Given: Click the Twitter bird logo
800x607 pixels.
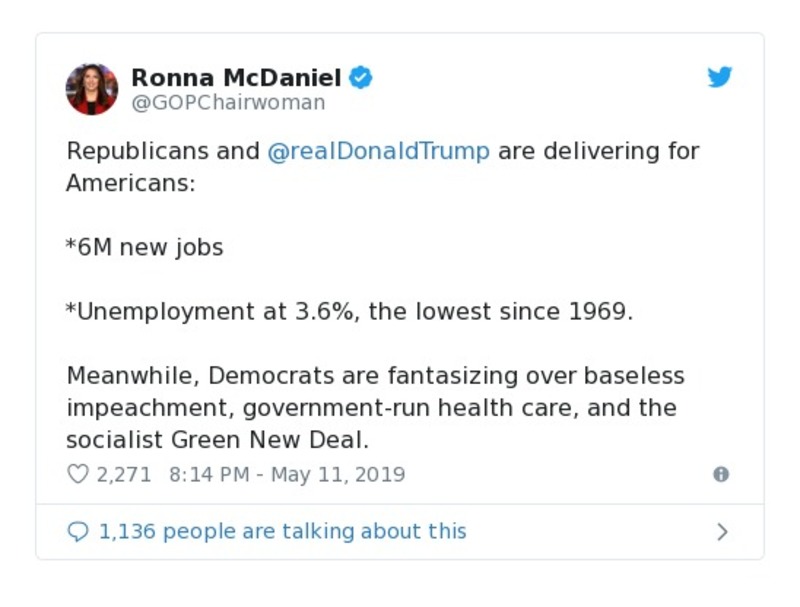Looking at the screenshot, I should (x=720, y=77).
